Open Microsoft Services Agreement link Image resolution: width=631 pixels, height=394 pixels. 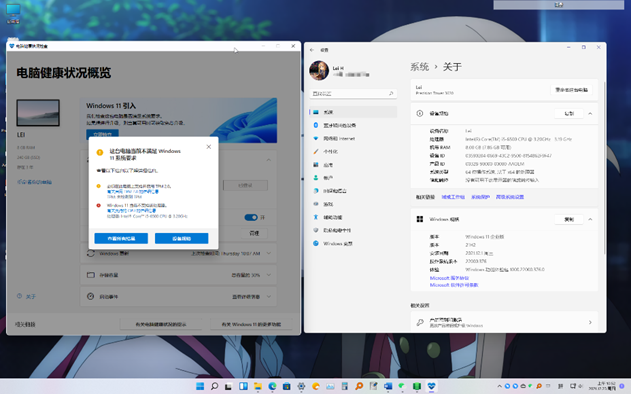coord(449,278)
